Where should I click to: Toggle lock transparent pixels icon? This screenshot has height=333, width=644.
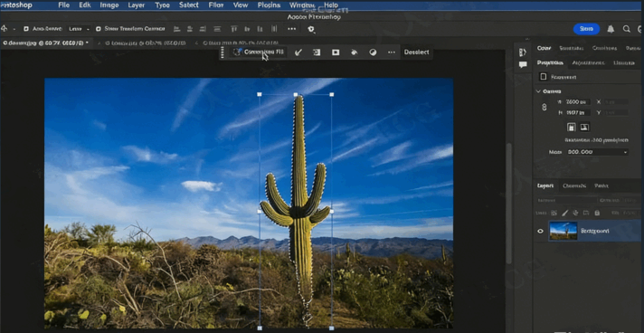pos(554,213)
